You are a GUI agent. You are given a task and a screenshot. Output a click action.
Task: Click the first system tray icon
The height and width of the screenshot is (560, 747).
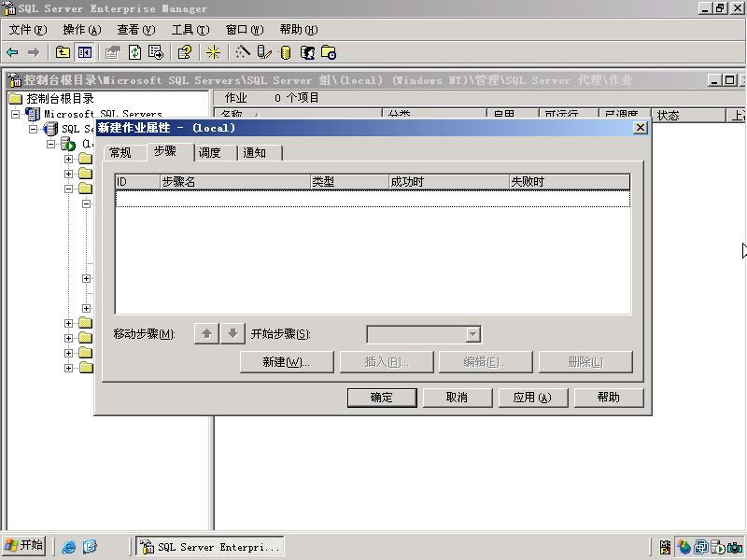click(666, 547)
